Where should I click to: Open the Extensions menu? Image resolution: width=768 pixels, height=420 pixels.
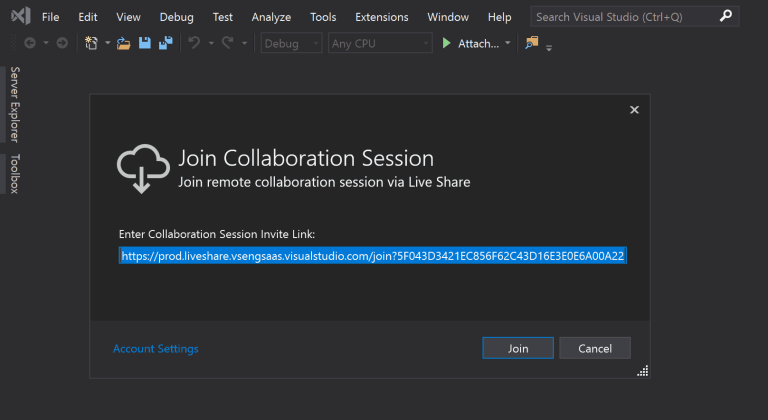pyautogui.click(x=382, y=17)
